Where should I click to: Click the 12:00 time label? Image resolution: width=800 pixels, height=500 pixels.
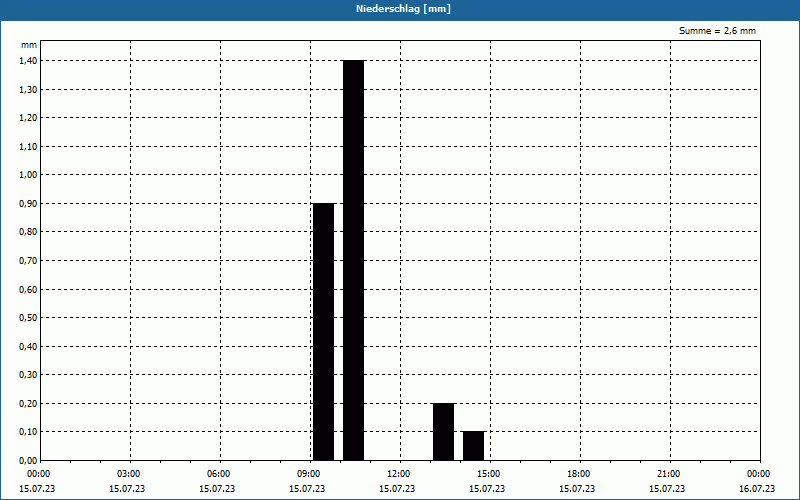(399, 474)
